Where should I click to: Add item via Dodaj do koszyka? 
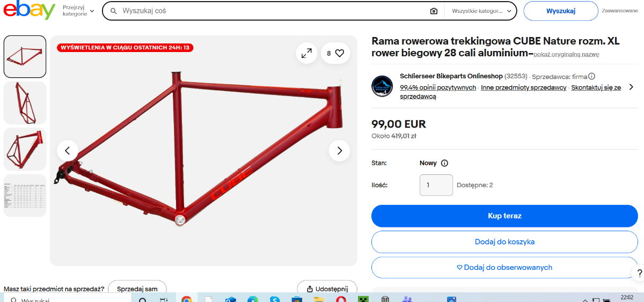point(504,242)
